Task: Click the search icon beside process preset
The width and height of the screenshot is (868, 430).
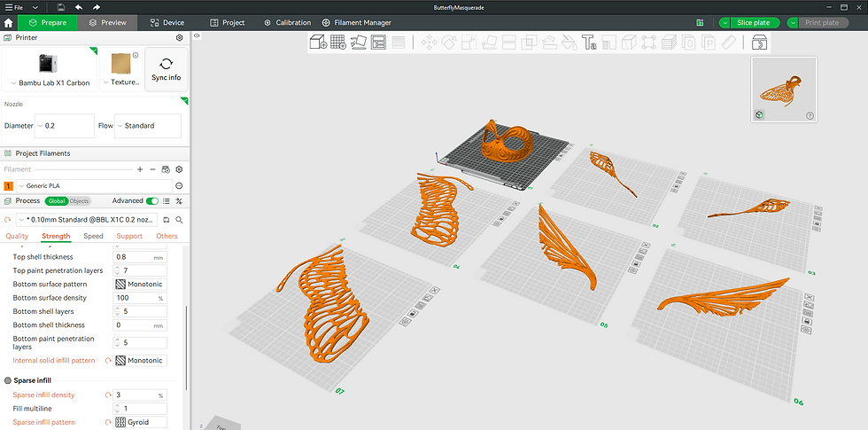Action: 179,220
